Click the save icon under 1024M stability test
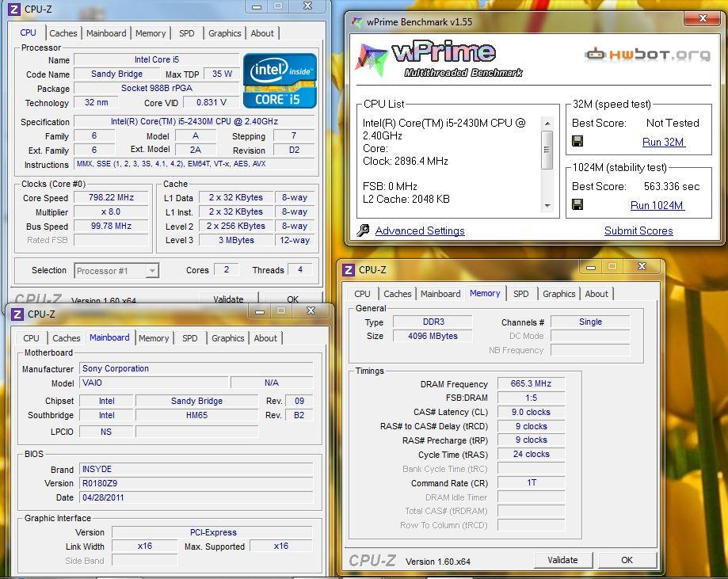 577,204
